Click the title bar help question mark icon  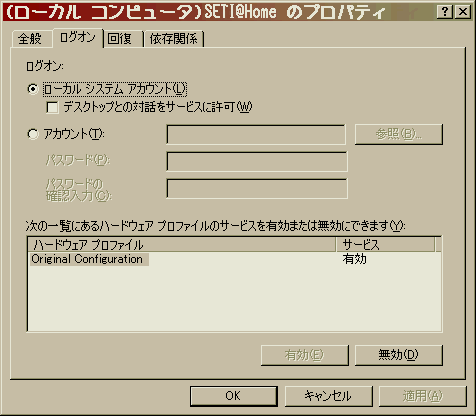(444, 12)
